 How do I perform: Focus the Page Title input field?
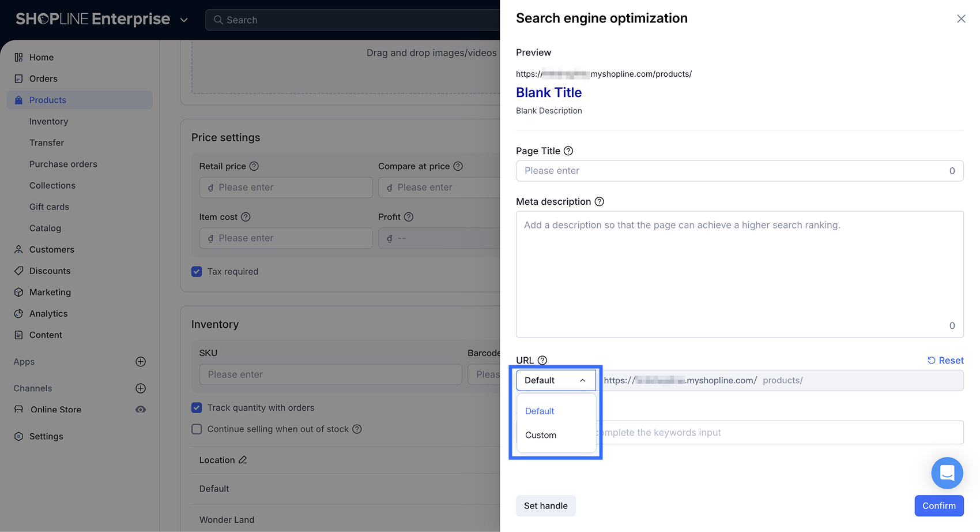732,171
